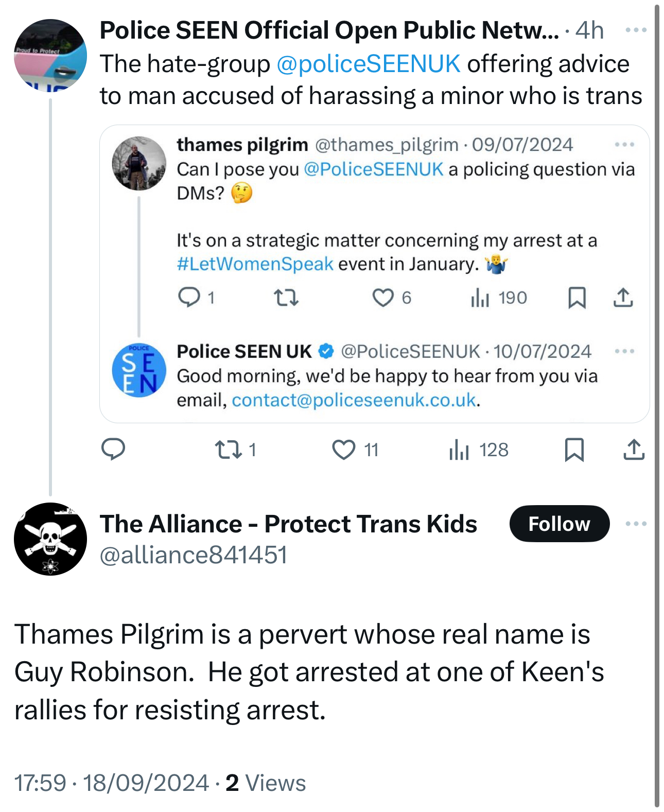Repost the Police SEEN Official Open Public Network post

click(x=228, y=450)
